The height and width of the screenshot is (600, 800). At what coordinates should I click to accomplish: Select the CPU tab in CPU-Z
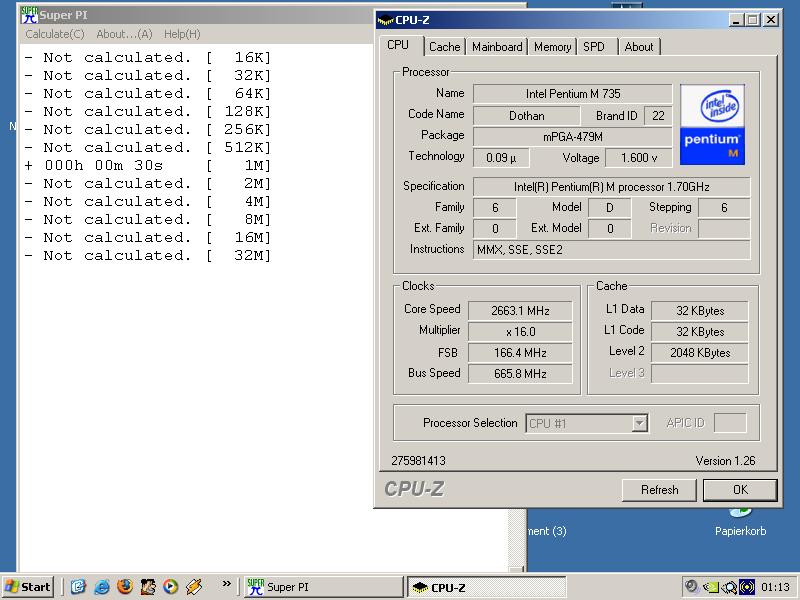398,45
